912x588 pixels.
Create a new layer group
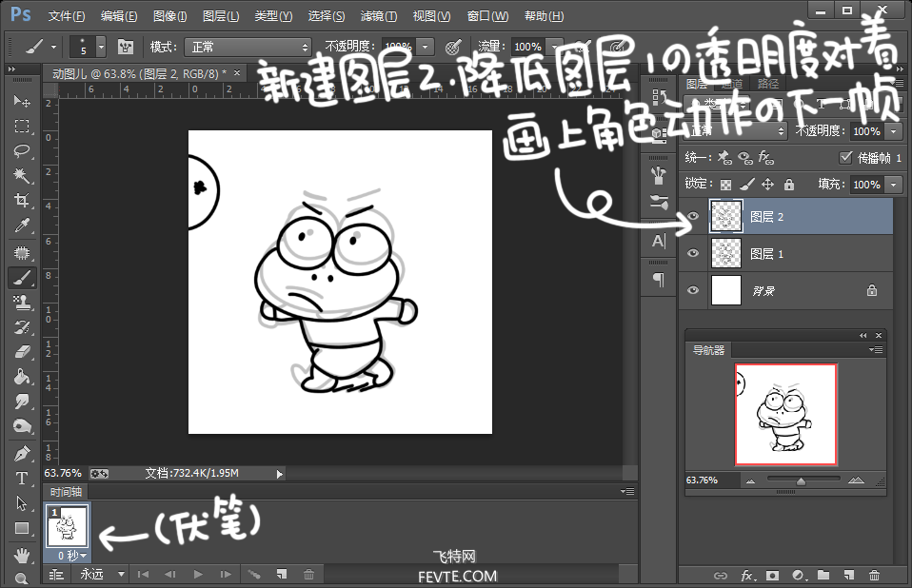pos(823,576)
